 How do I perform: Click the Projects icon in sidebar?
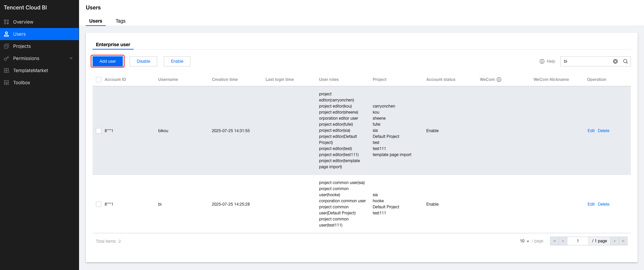[x=6, y=46]
